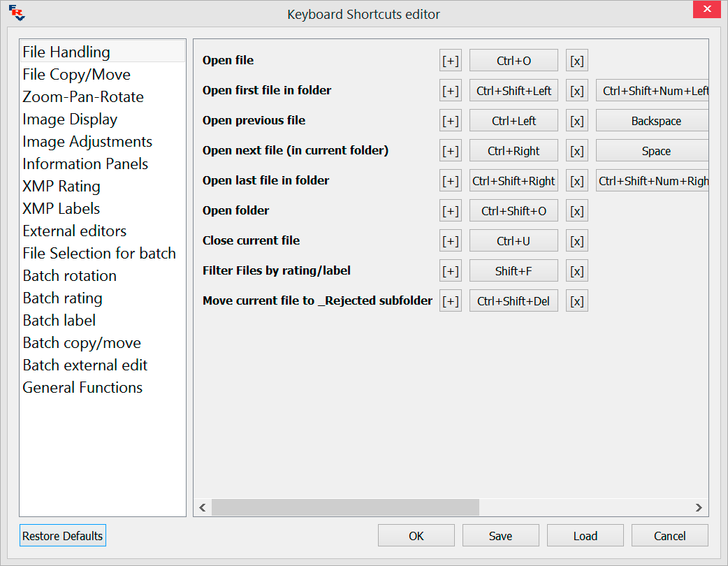Click the horizontal scrollbar right arrow

click(x=698, y=507)
